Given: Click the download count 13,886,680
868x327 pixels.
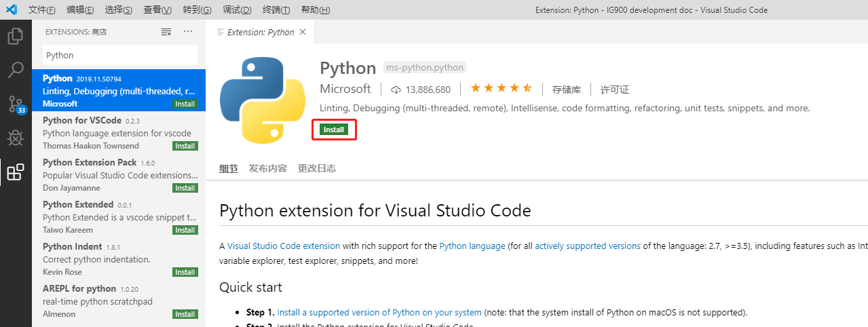Looking at the screenshot, I should click(x=421, y=90).
